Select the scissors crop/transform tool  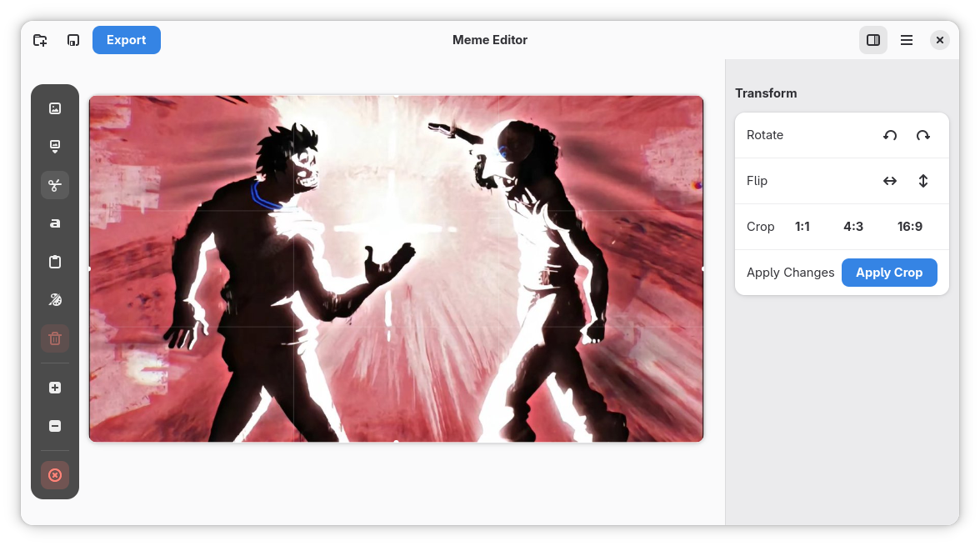pos(55,185)
